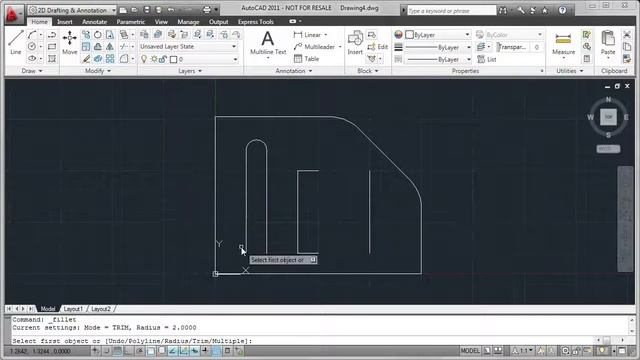
Task: Click the Table annotation tool
Action: tap(306, 59)
